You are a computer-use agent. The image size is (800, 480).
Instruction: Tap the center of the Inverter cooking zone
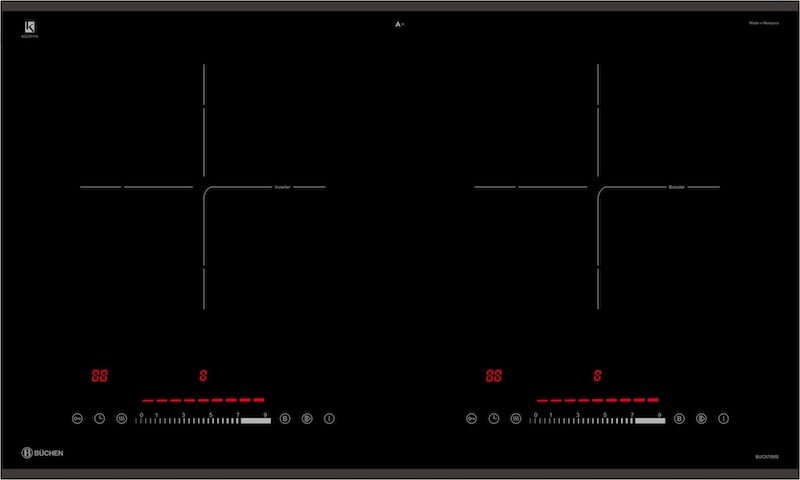[204, 187]
